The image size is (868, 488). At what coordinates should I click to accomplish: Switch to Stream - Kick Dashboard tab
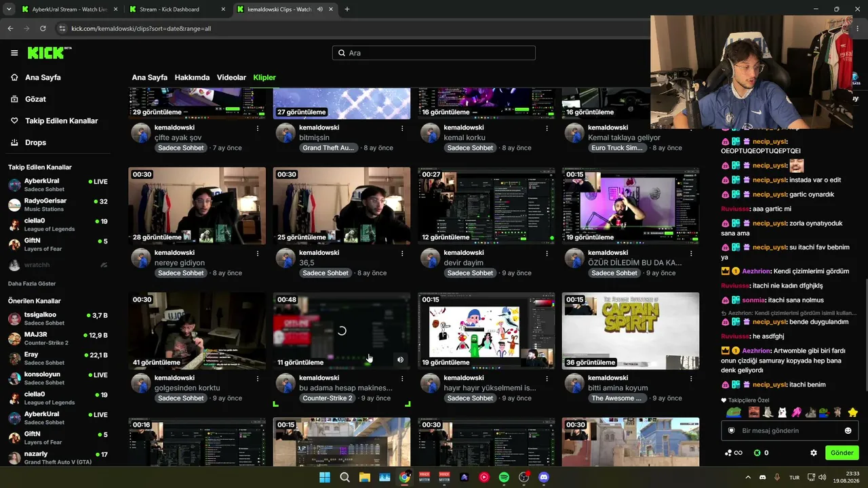pos(176,9)
